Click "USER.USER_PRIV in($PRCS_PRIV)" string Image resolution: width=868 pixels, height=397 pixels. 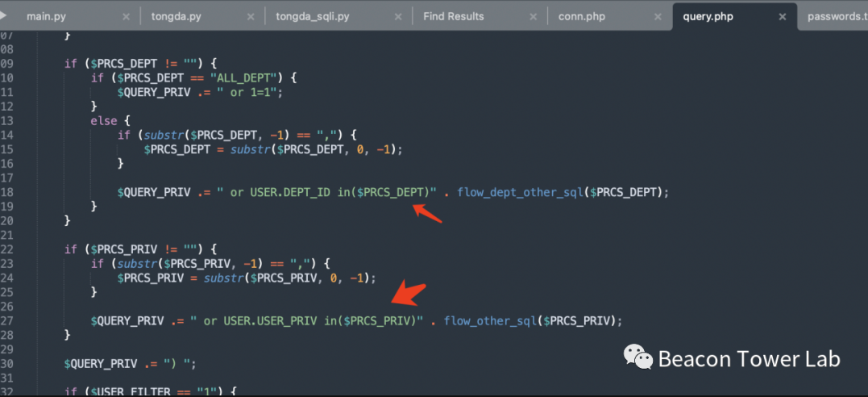coord(321,320)
